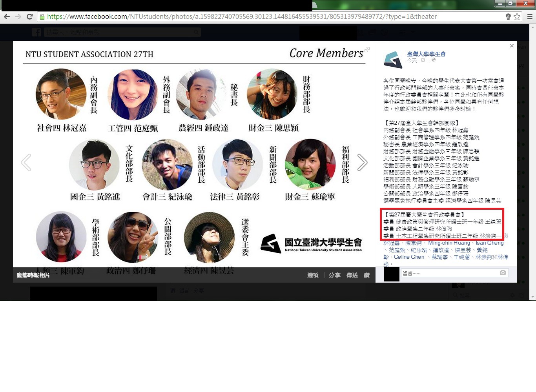Click the public globe privacy icon

[434, 60]
